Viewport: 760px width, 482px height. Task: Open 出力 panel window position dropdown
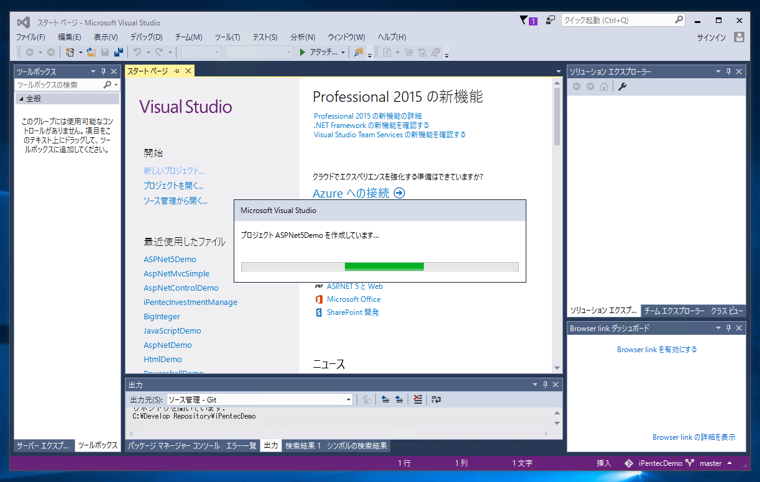click(535, 385)
